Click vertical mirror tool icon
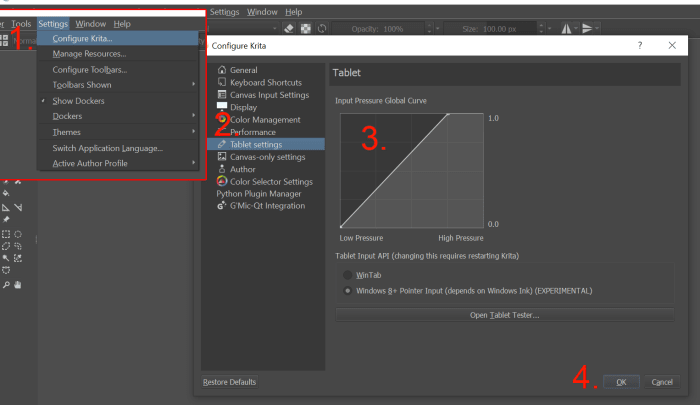 click(587, 29)
